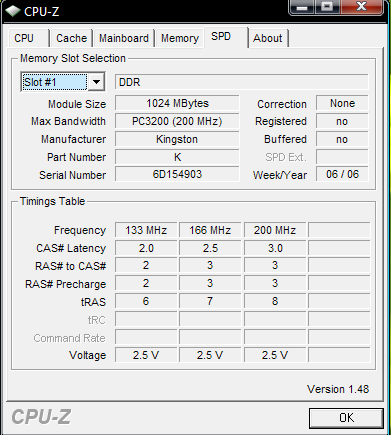Click the Slot #1 combo box
The height and width of the screenshot is (435, 391).
[63, 82]
